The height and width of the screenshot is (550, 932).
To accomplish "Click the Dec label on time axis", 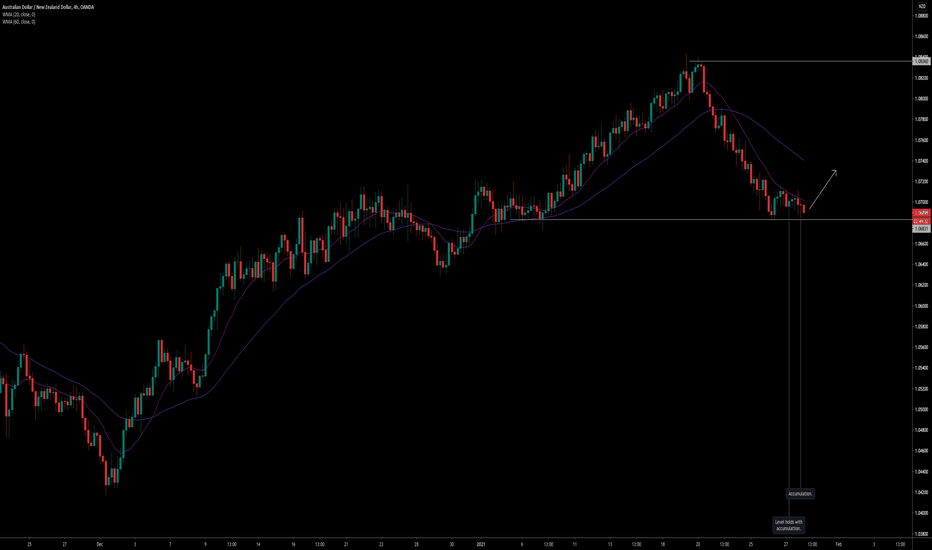I will [100, 544].
